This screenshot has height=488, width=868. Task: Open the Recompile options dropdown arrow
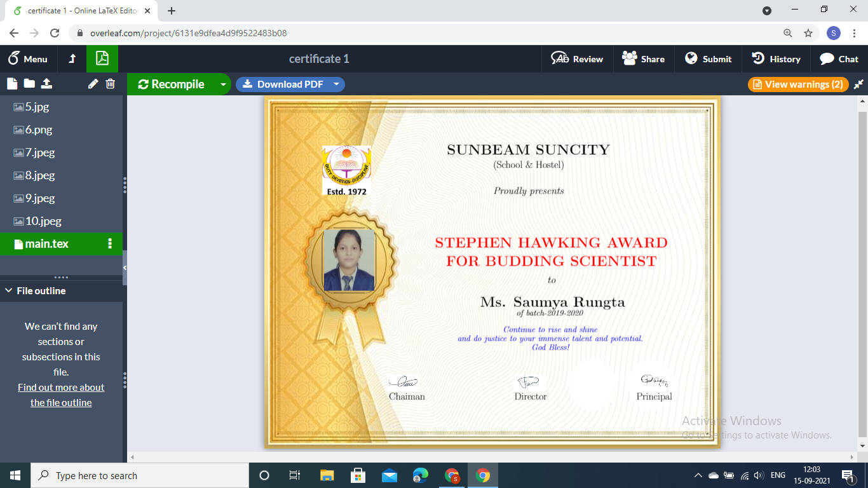click(x=223, y=84)
